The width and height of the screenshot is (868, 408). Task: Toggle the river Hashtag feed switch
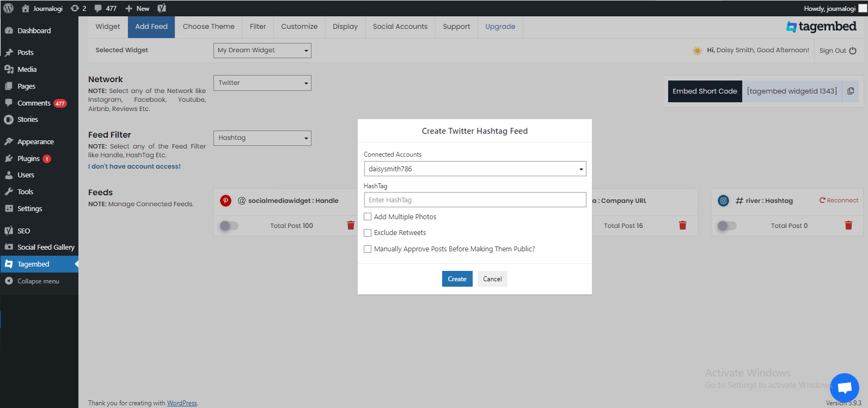(x=727, y=226)
